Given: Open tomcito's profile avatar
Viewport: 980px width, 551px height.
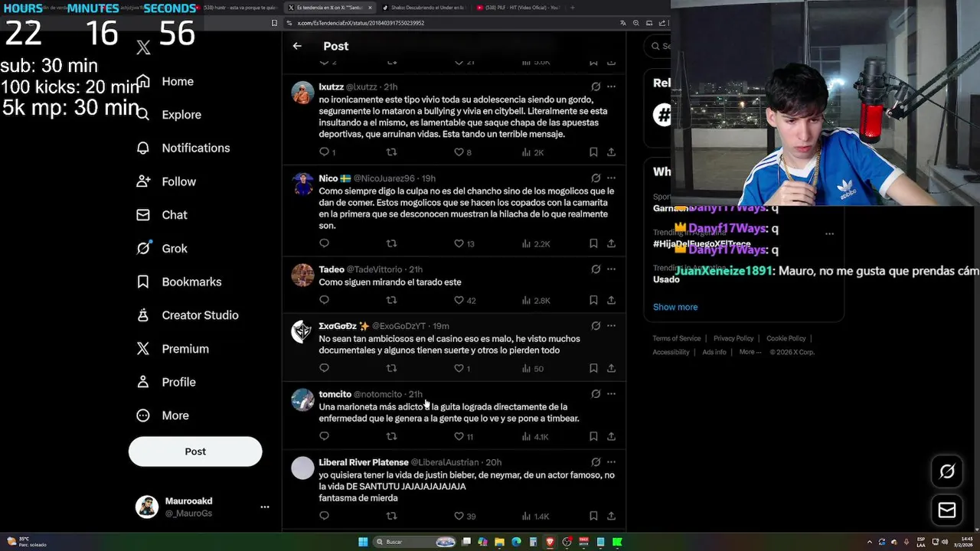Looking at the screenshot, I should tap(302, 399).
